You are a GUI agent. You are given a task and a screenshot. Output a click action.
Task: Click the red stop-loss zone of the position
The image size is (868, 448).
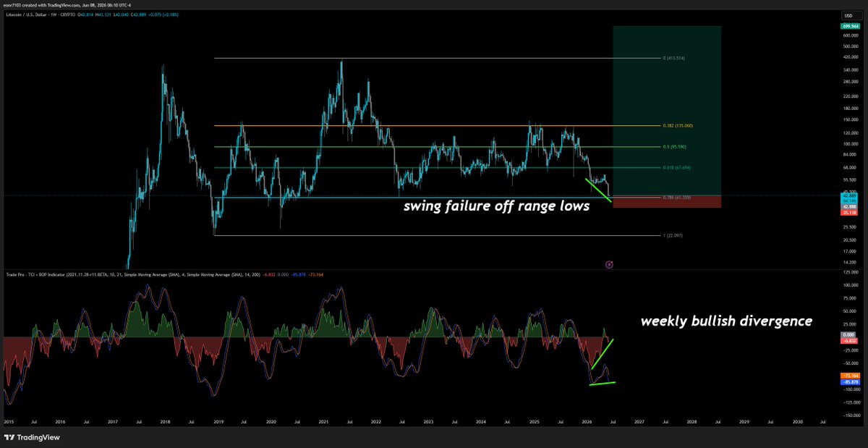(667, 201)
